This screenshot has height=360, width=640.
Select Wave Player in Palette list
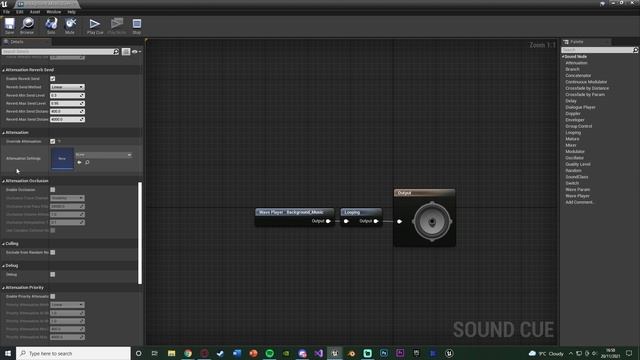coord(577,196)
